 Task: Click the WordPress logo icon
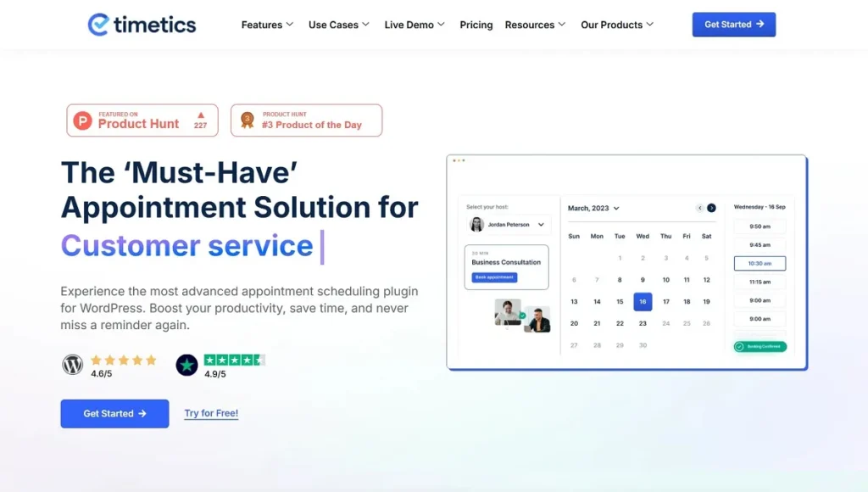[73, 365]
